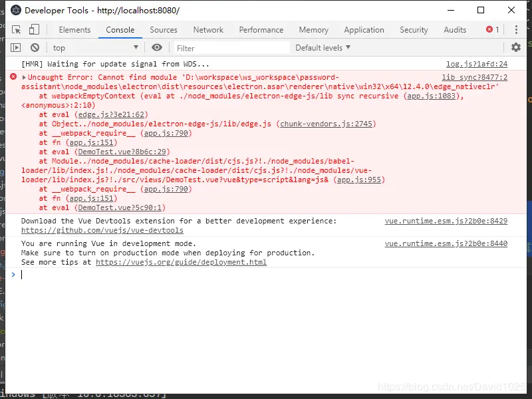The image size is (532, 399).
Task: Open edge.js?3e21:62 stack link
Action: (x=111, y=114)
